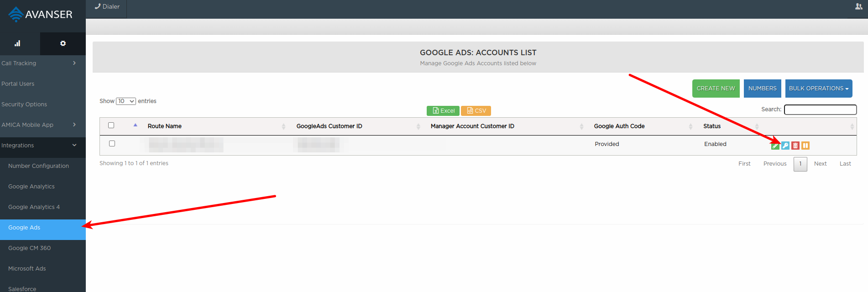Open the BULK OPERATIONS dropdown
This screenshot has width=868, height=292.
point(819,89)
